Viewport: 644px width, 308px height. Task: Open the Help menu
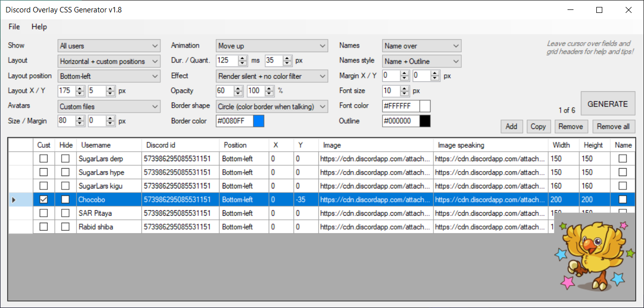coord(39,27)
